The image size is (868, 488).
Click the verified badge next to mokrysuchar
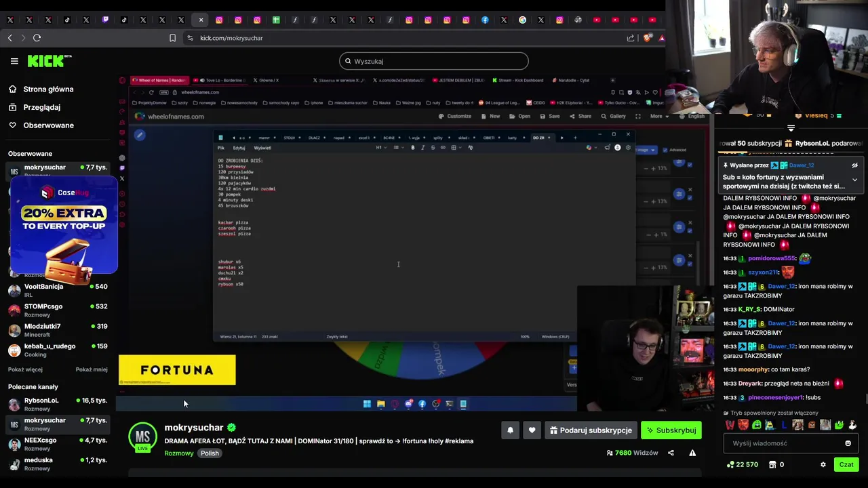[x=231, y=428]
